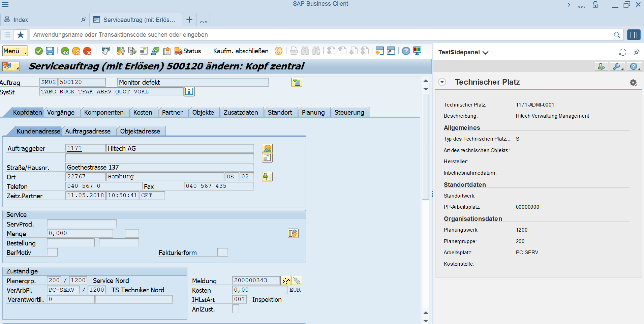This screenshot has width=644, height=324.
Task: Click Kaufm. abschließen button
Action: coord(241,51)
